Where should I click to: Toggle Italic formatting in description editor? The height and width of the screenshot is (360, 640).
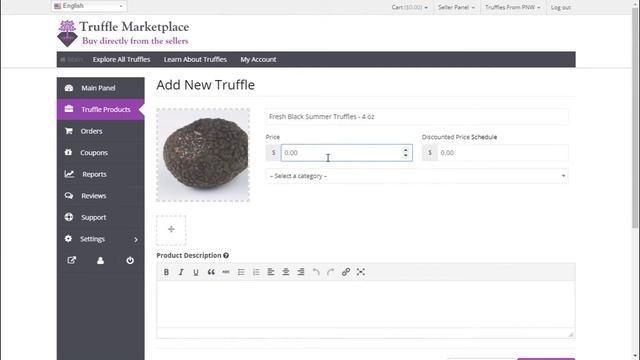click(181, 272)
